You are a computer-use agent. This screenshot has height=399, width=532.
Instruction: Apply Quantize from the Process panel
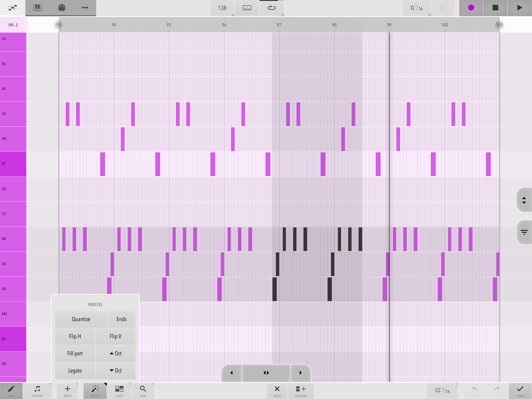(x=81, y=319)
